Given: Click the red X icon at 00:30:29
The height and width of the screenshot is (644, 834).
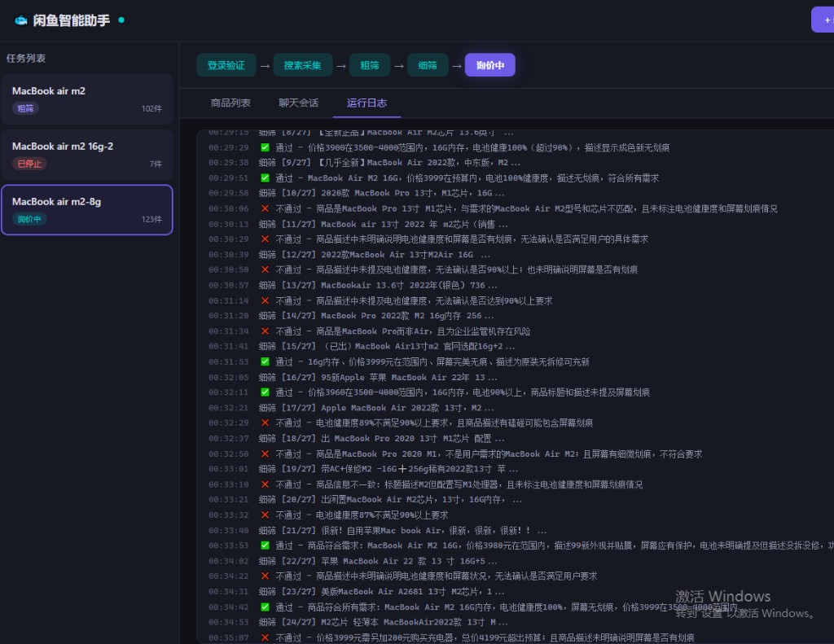Looking at the screenshot, I should click(265, 239).
